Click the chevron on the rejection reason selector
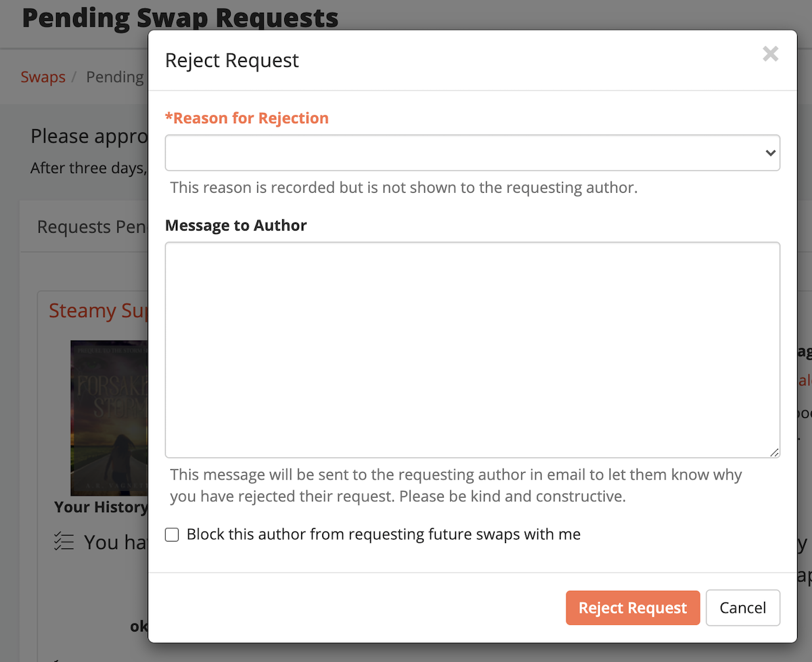Screen dimensions: 812x662 (770, 153)
